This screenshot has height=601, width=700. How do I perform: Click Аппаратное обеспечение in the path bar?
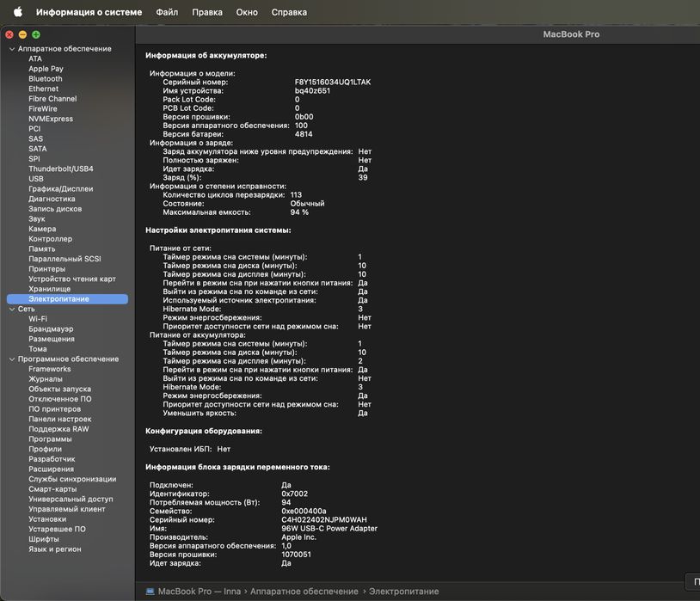[304, 592]
